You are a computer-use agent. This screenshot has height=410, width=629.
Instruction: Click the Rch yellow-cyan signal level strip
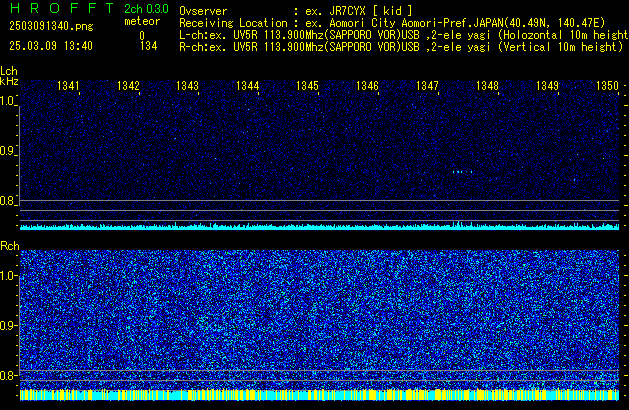(319, 395)
